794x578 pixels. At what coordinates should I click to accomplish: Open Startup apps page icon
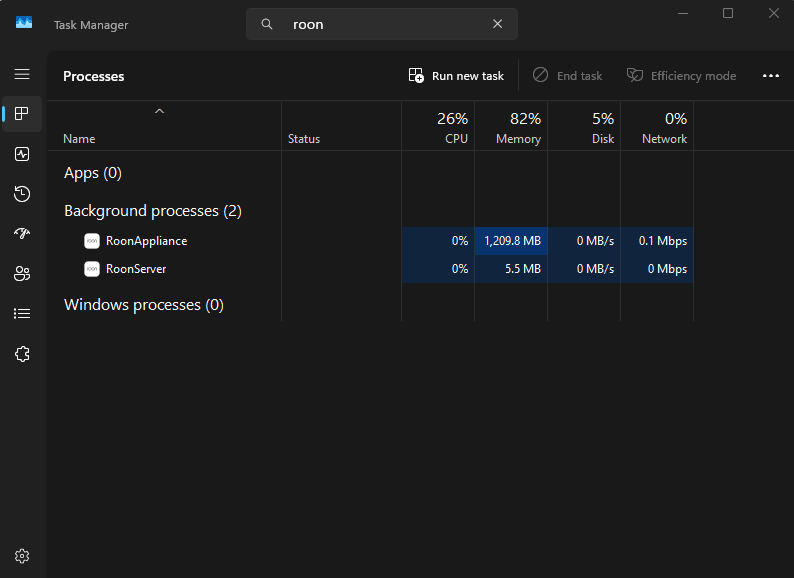click(22, 234)
